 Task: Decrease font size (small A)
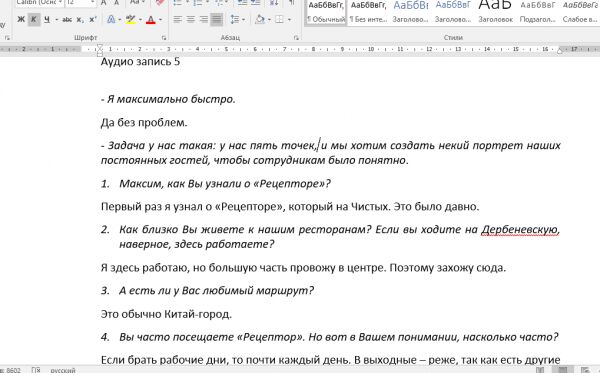pos(117,3)
